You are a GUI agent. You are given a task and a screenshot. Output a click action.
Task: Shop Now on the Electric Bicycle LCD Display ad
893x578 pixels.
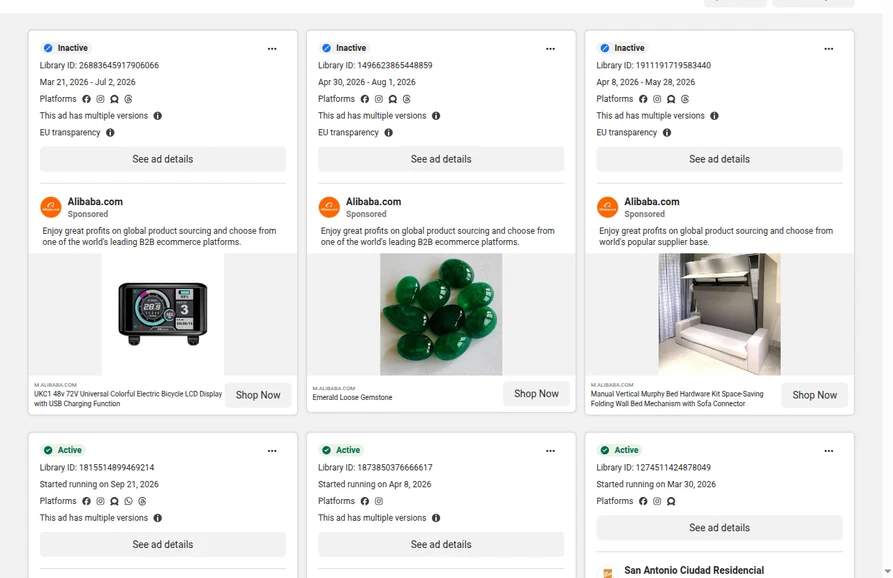(258, 395)
